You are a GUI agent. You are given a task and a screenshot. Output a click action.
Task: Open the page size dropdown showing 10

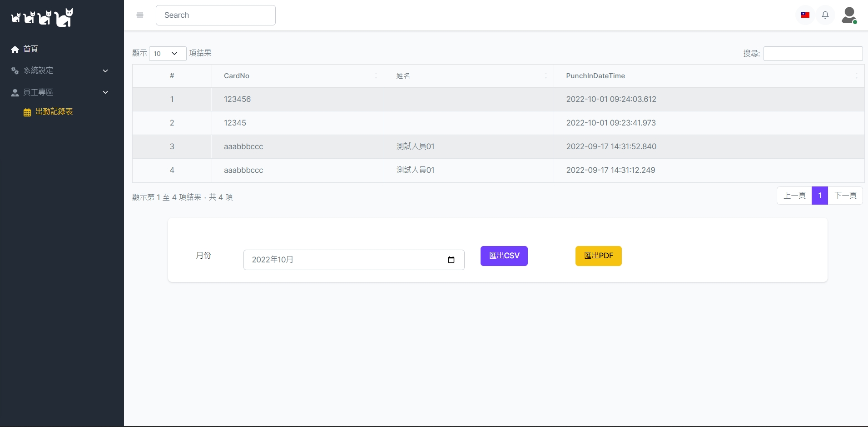pyautogui.click(x=168, y=53)
